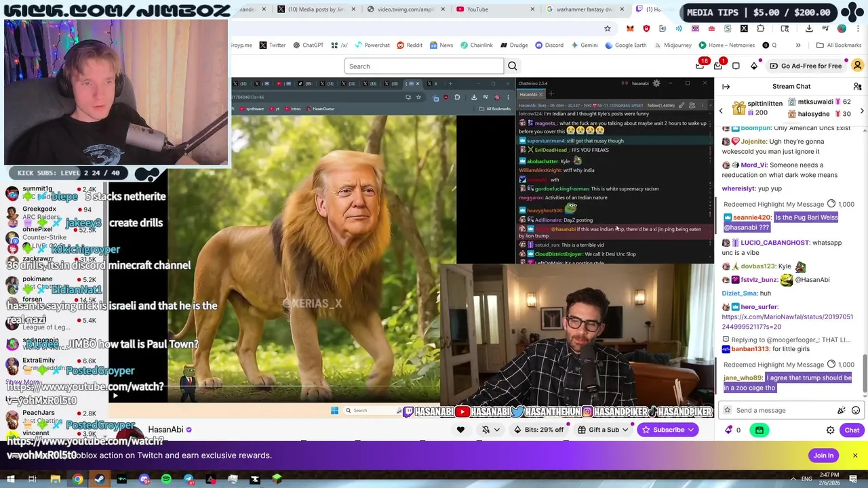Open the Chainlink bookmark
The image size is (868, 488).
[x=476, y=45]
